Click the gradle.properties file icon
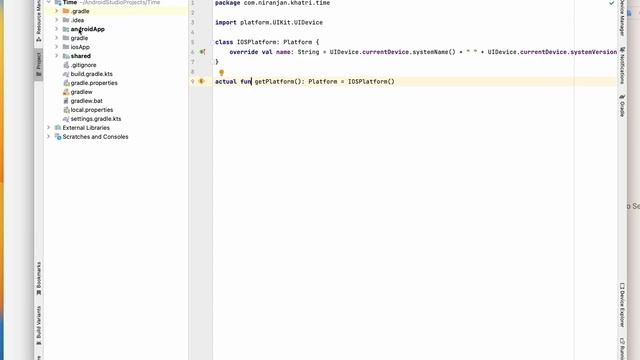640x360 pixels. coord(66,83)
